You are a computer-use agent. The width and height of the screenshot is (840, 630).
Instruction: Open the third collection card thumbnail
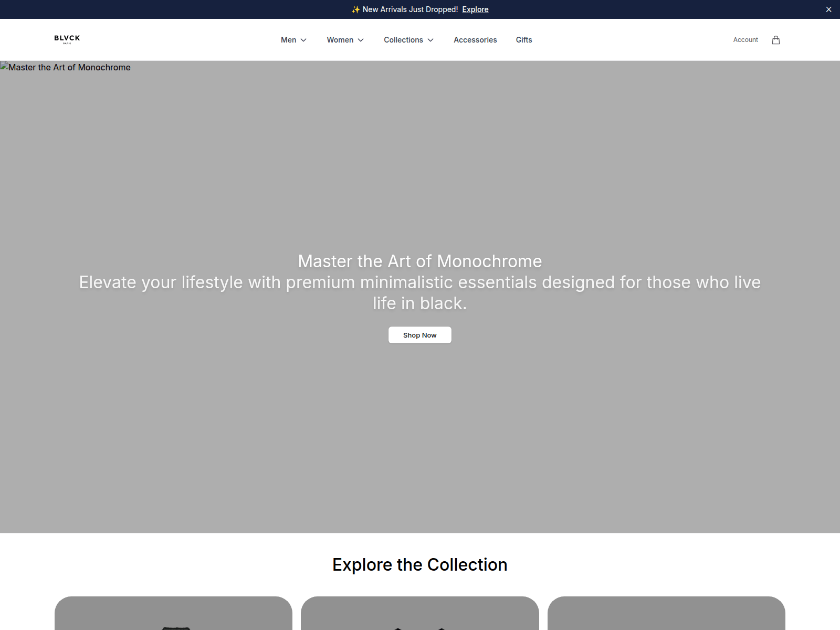[x=666, y=613]
